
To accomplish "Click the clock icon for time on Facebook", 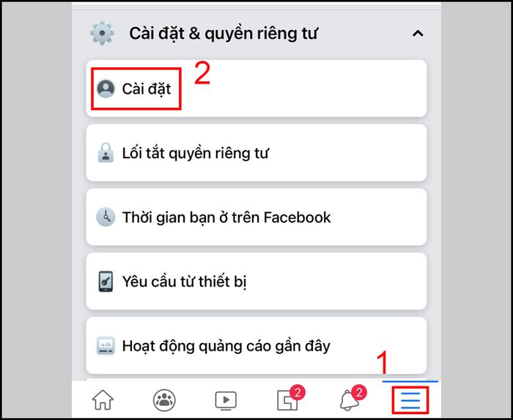I will click(106, 217).
